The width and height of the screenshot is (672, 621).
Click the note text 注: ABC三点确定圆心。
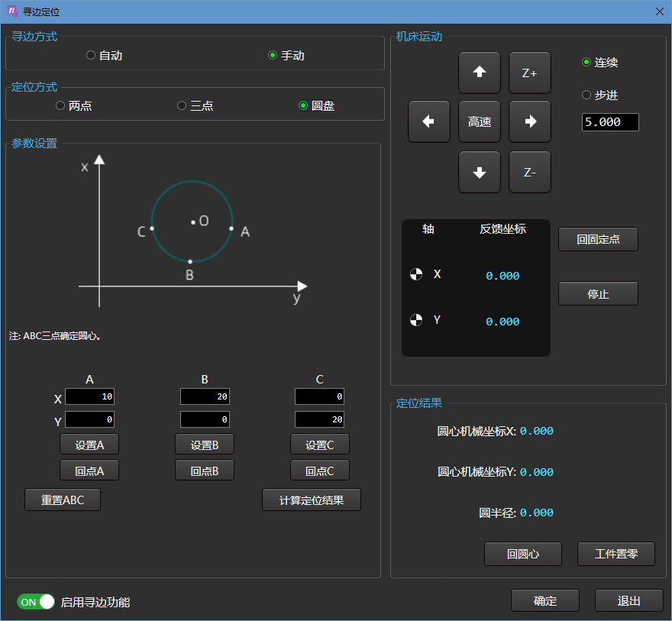tap(55, 335)
